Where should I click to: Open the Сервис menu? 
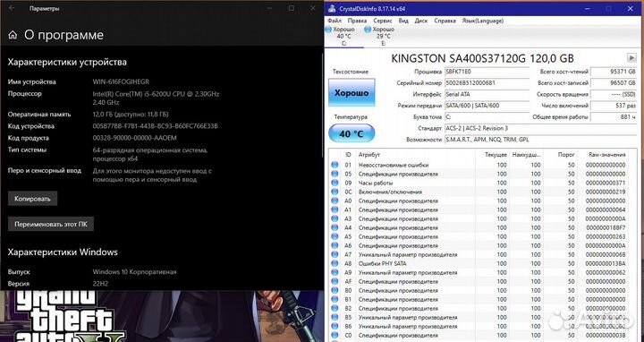[383, 21]
